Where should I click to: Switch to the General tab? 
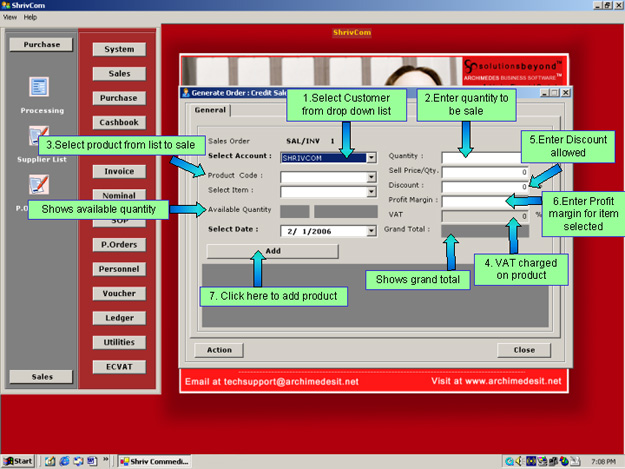point(210,111)
